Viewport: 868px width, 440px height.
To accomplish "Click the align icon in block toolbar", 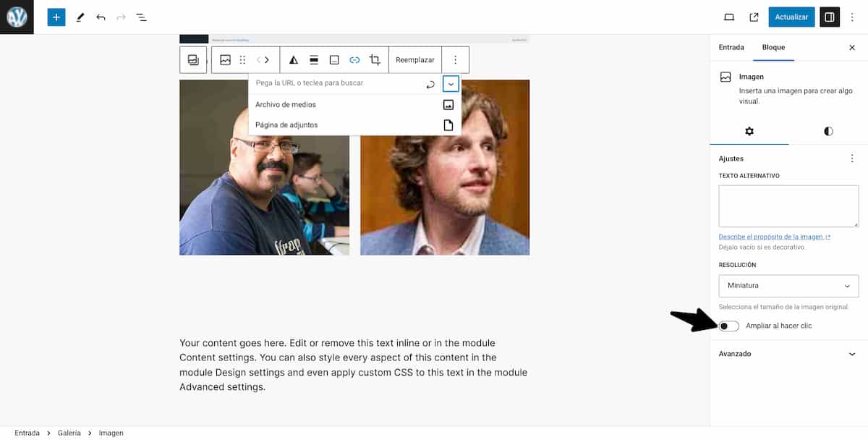I will [x=314, y=60].
